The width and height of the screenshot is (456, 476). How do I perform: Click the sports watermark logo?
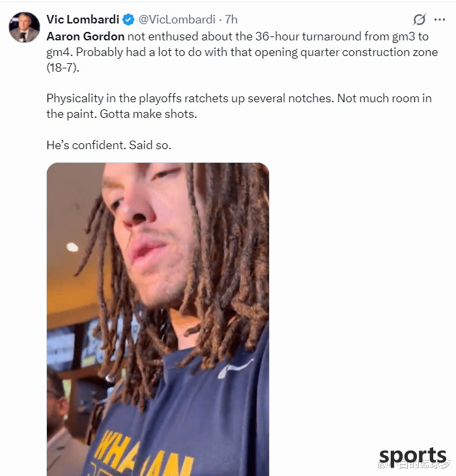tap(413, 456)
